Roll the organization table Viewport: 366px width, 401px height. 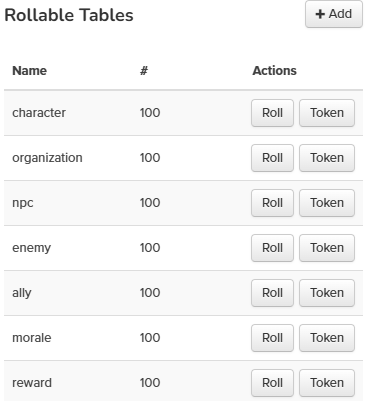272,158
